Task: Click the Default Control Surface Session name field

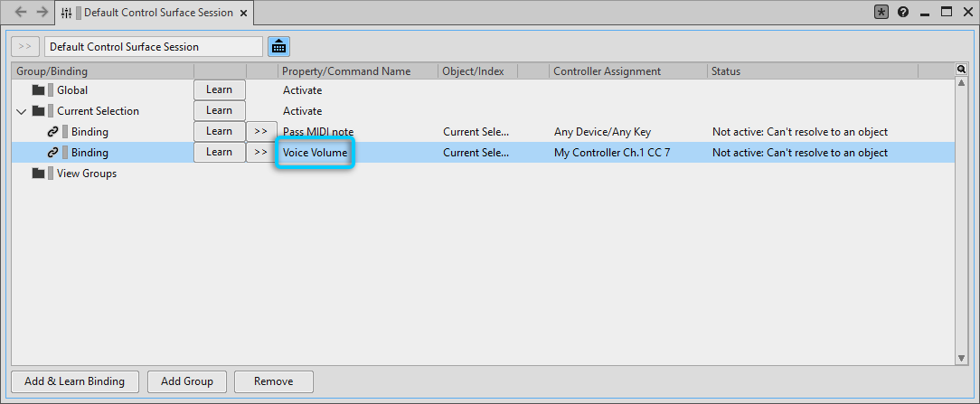Action: pyautogui.click(x=154, y=46)
